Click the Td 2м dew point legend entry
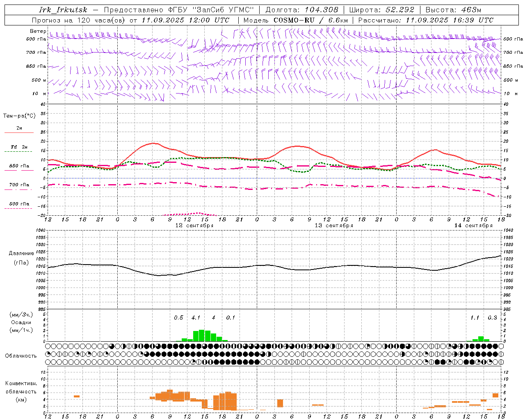Viewport: 525px width, 420px height. (19, 147)
